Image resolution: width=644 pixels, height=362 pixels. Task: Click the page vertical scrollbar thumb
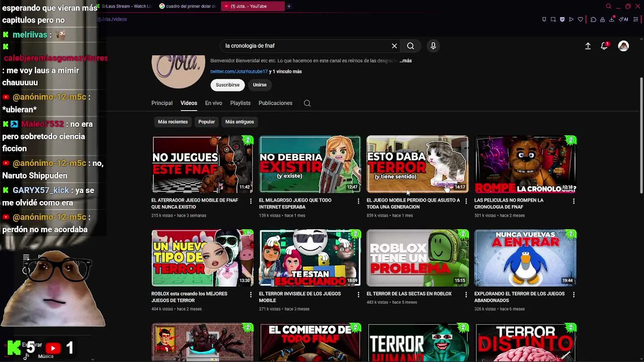[641, 135]
